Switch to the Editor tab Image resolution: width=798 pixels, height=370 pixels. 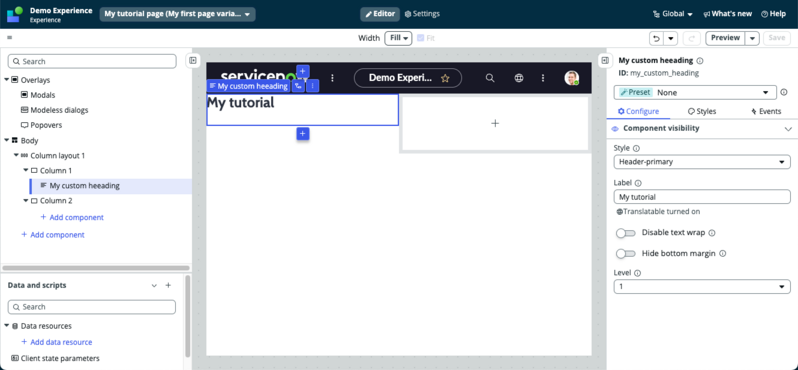click(x=380, y=14)
